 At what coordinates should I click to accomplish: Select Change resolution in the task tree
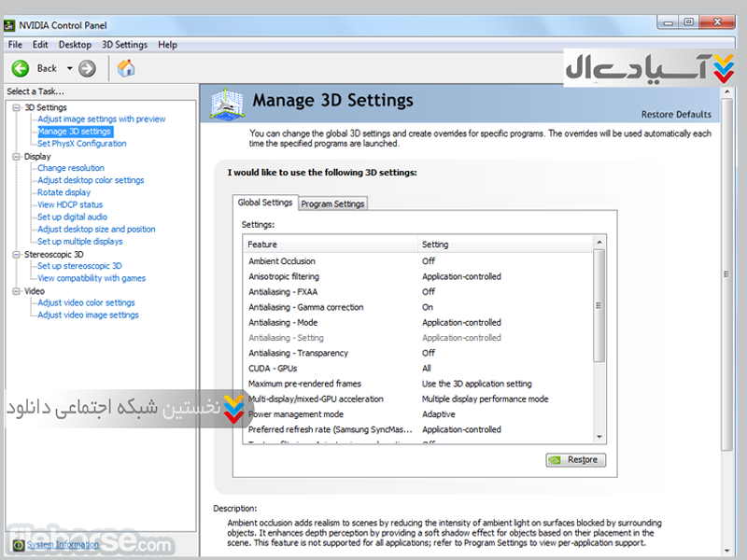(71, 168)
